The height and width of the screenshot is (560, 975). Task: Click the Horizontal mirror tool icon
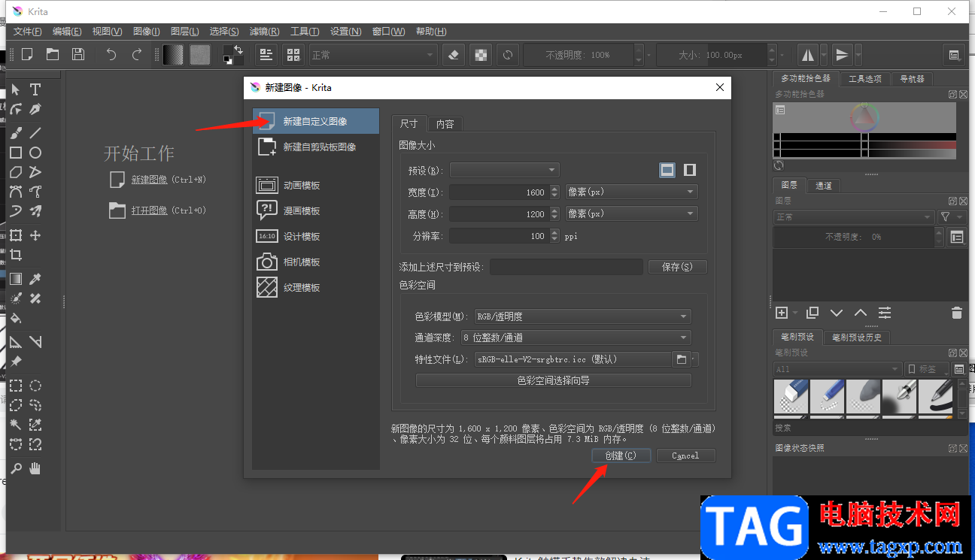[x=808, y=54]
